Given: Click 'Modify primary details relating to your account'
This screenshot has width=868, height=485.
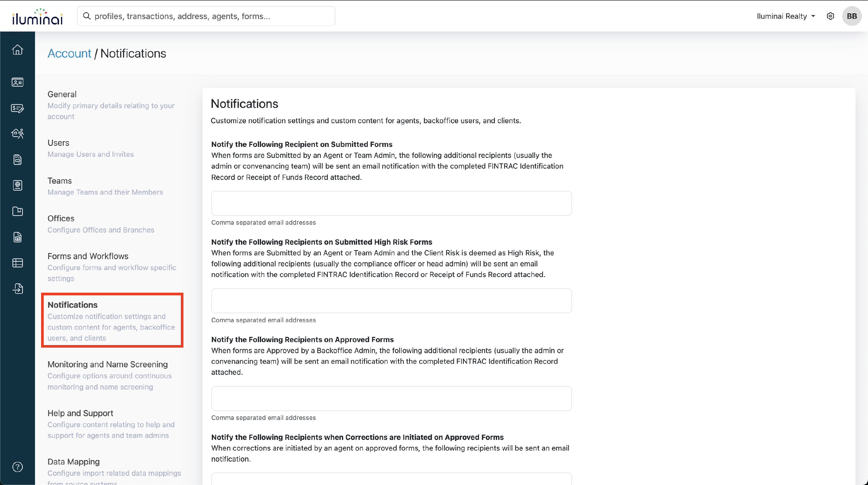Looking at the screenshot, I should pos(111,111).
